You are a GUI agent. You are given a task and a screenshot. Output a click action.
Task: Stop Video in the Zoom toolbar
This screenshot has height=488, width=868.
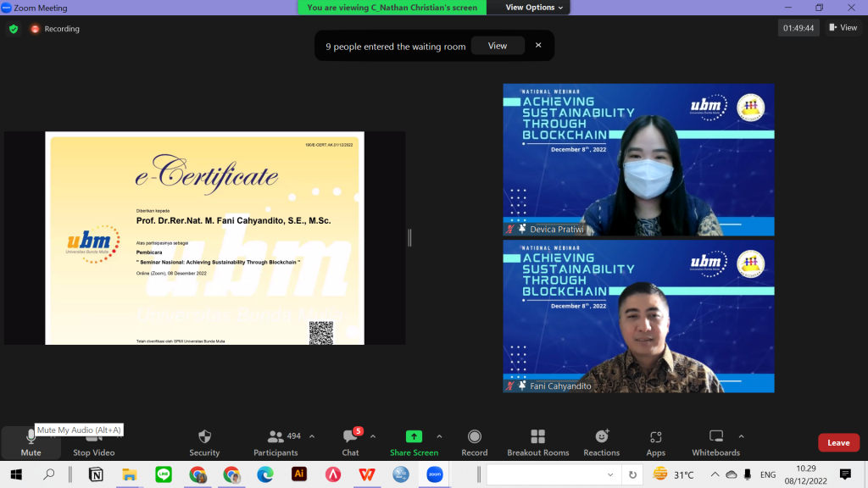click(x=93, y=443)
